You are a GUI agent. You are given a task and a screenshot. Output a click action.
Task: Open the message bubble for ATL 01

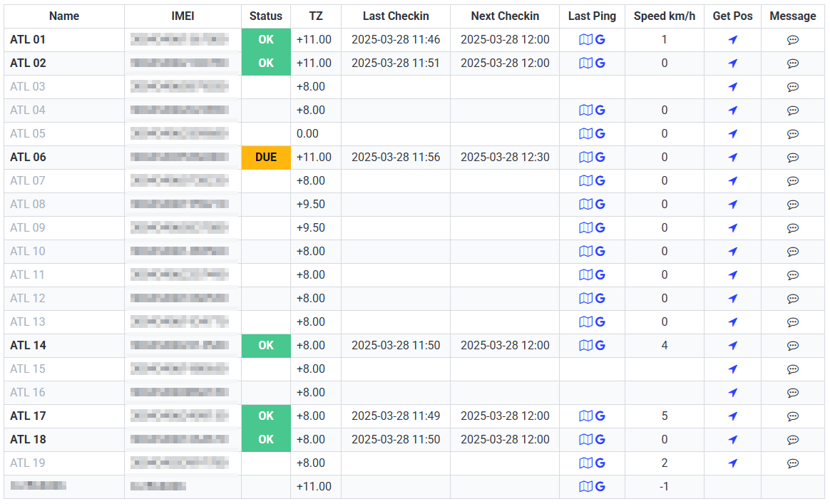793,40
